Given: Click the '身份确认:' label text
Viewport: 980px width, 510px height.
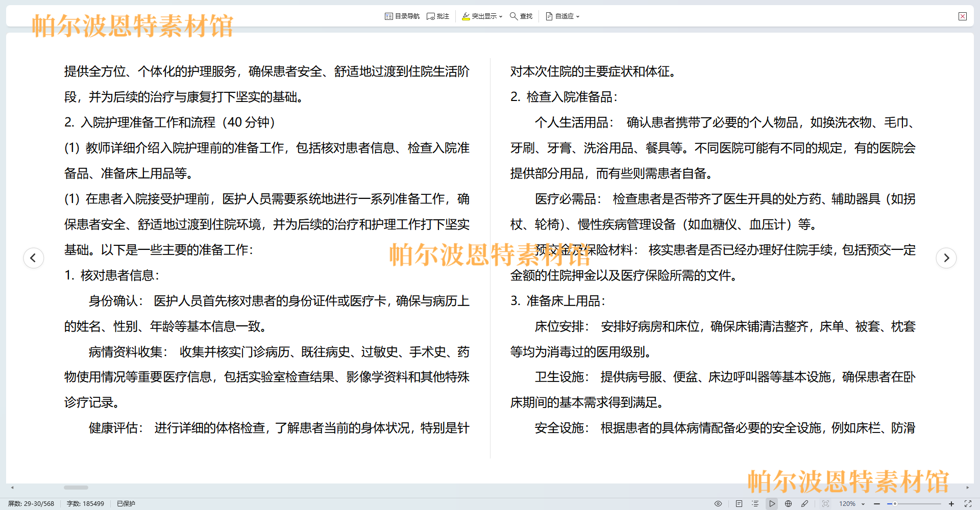Looking at the screenshot, I should pos(116,301).
